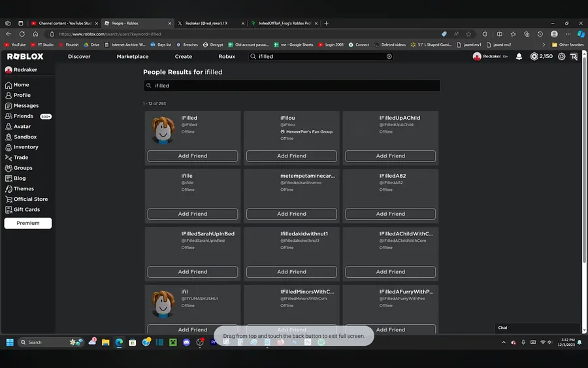Open the Trade sidebar item

pyautogui.click(x=17, y=158)
